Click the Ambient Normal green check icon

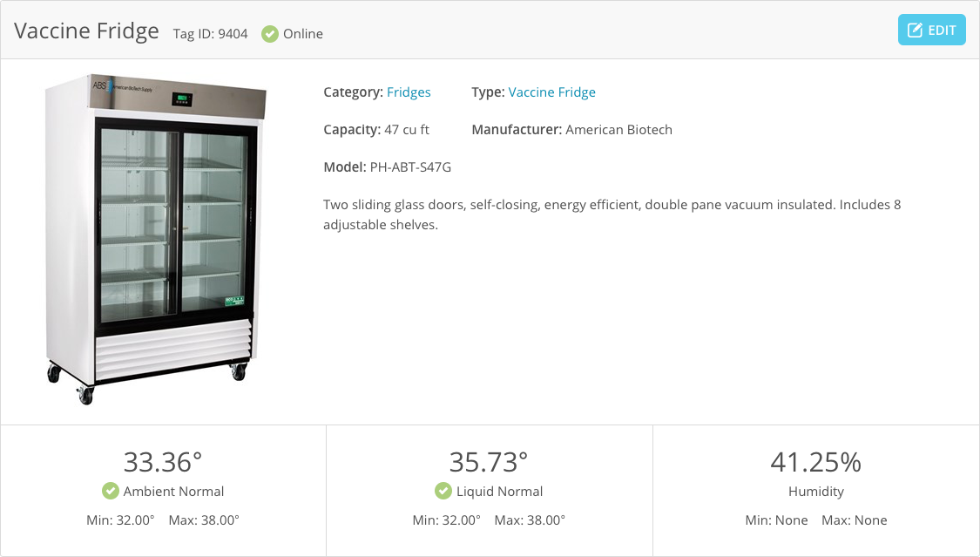tap(111, 492)
